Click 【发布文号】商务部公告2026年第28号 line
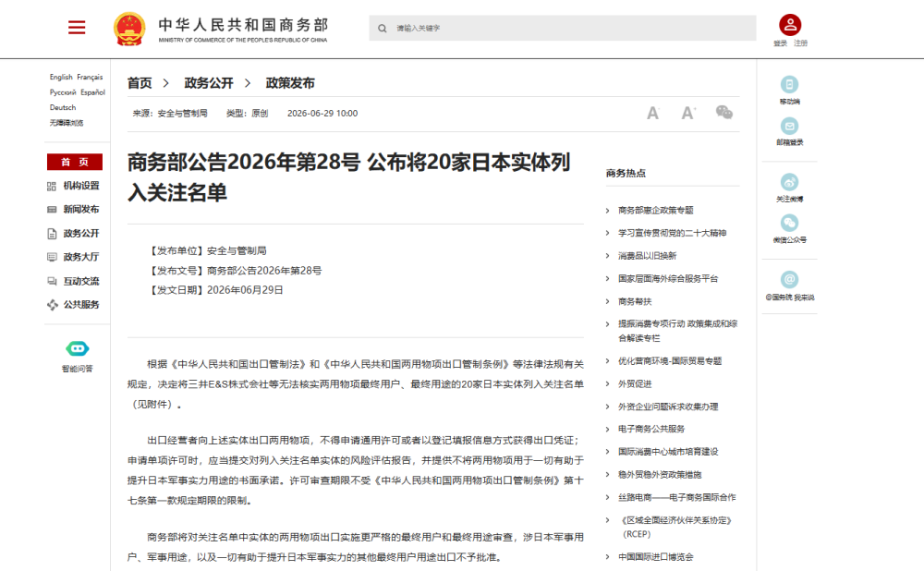924x571 pixels. point(235,271)
